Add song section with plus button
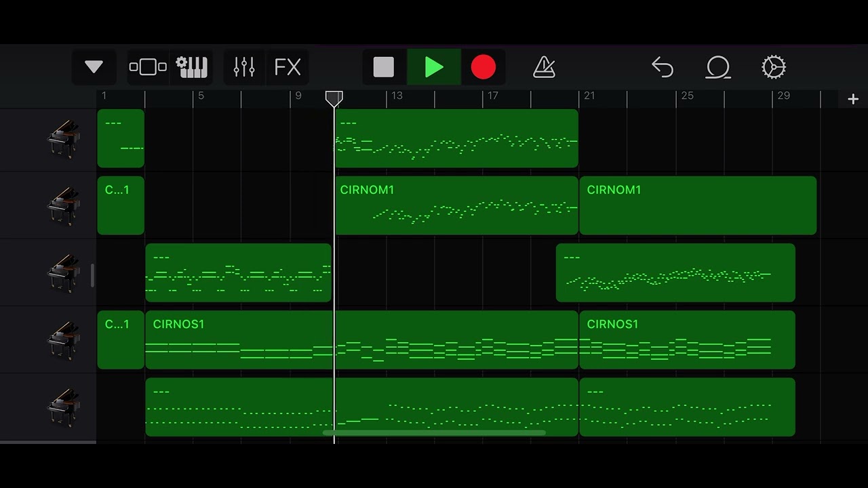The width and height of the screenshot is (868, 488). pyautogui.click(x=853, y=99)
